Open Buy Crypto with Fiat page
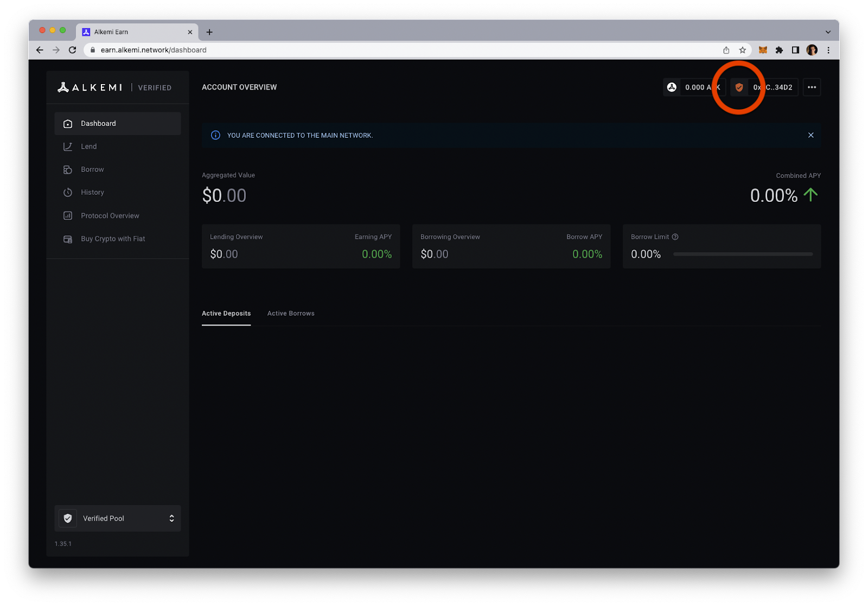This screenshot has height=606, width=868. [113, 239]
